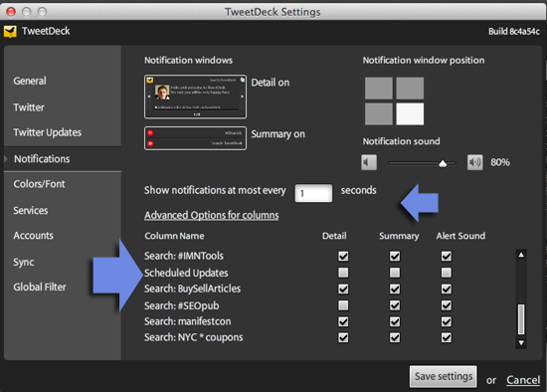Enable Summary for Scheduled Updates

(x=395, y=273)
